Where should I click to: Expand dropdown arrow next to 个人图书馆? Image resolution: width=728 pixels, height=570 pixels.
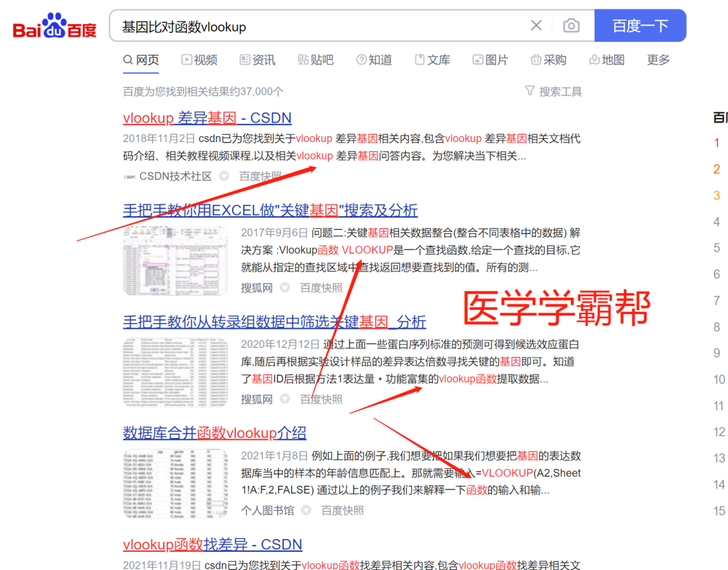pyautogui.click(x=307, y=511)
